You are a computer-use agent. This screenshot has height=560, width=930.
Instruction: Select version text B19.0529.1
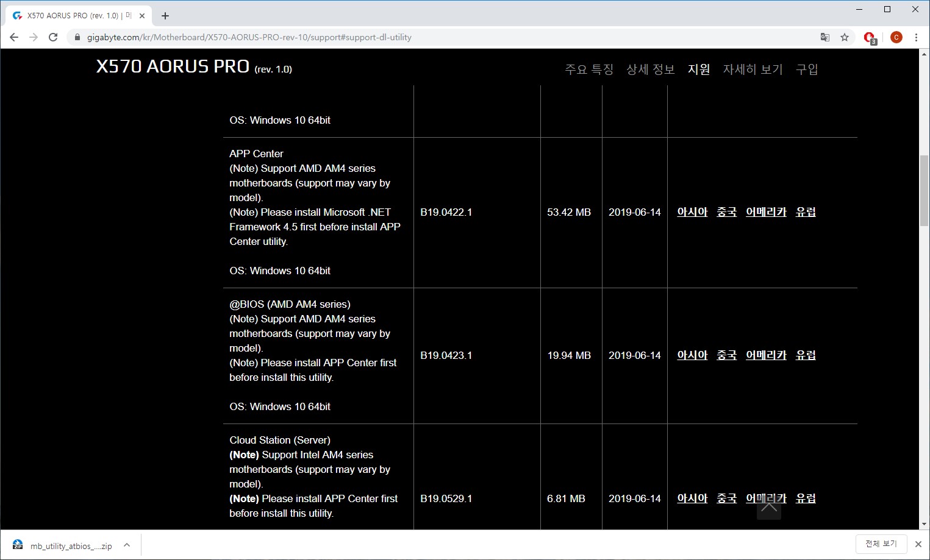coord(446,498)
